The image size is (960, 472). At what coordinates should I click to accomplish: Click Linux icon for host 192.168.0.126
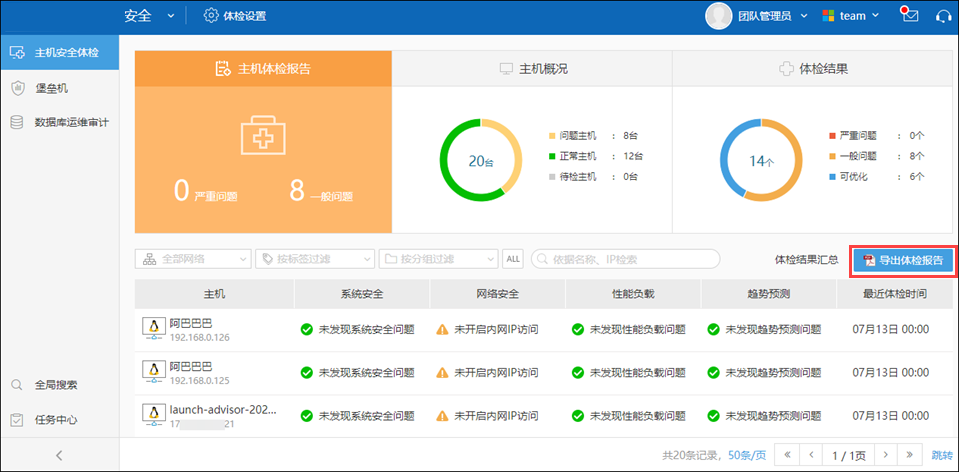[153, 329]
